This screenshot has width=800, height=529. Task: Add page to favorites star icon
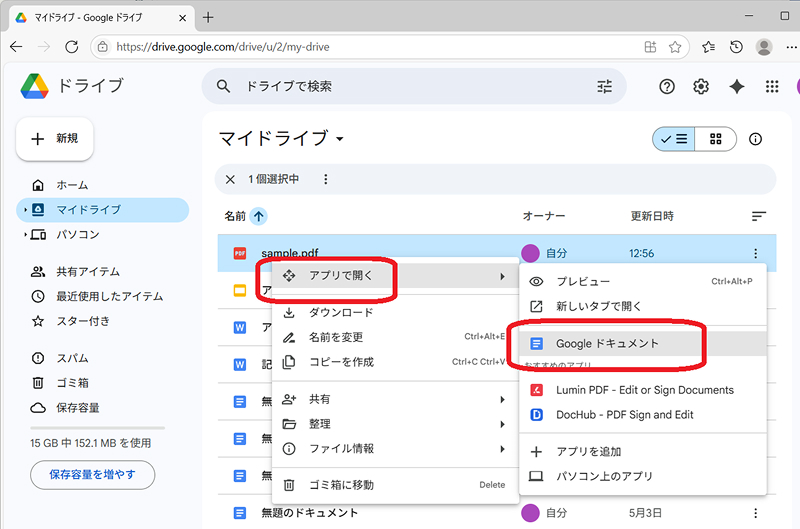coord(675,47)
